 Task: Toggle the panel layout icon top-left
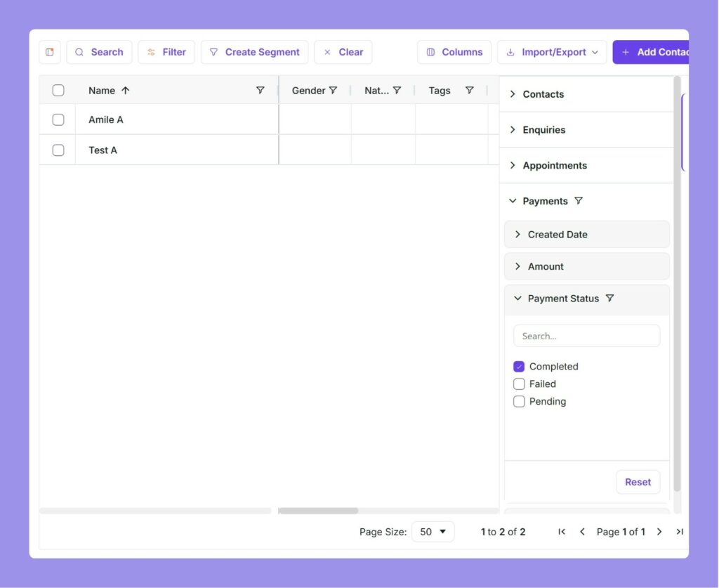tap(49, 51)
